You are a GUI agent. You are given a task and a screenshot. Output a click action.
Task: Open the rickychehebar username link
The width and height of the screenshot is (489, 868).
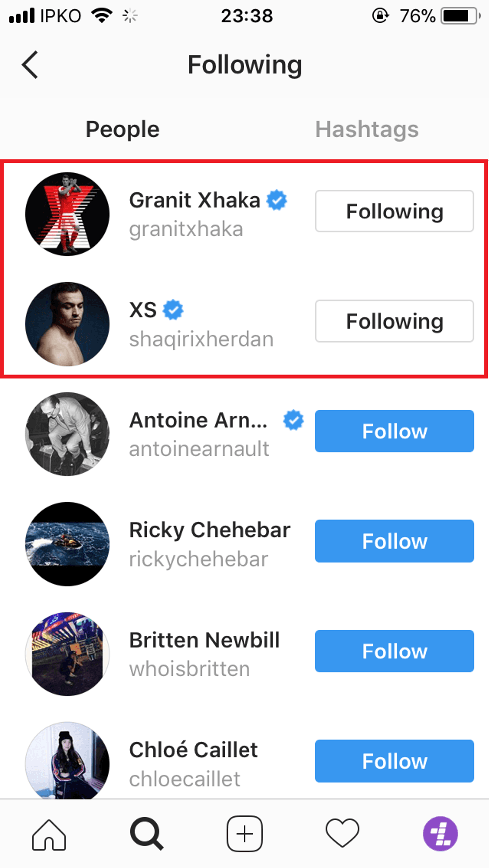pos(199,559)
